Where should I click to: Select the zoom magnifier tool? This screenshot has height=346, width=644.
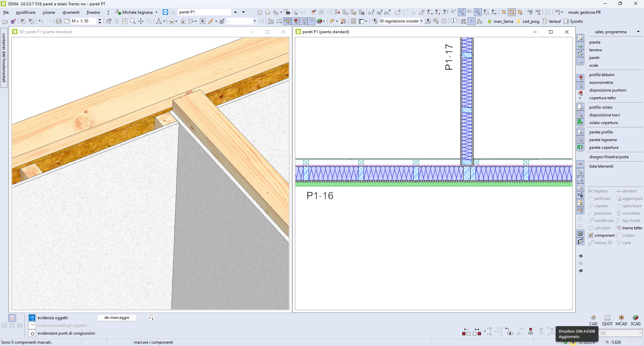pos(133,21)
